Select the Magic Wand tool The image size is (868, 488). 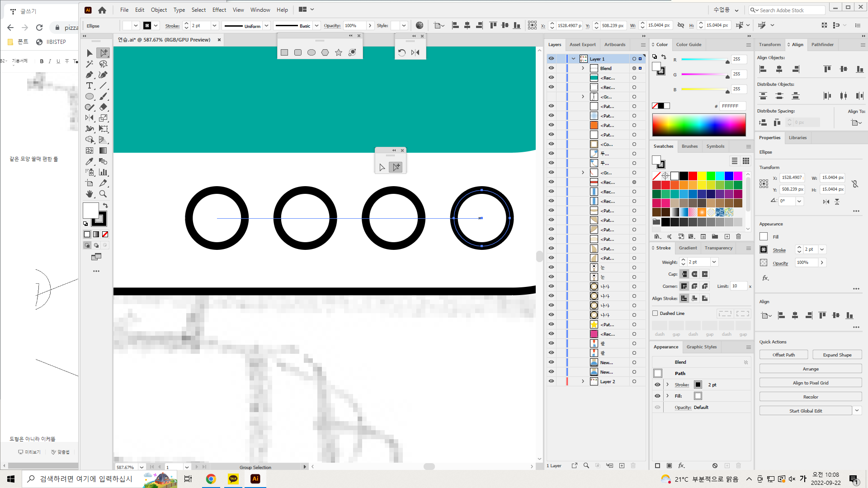(90, 64)
